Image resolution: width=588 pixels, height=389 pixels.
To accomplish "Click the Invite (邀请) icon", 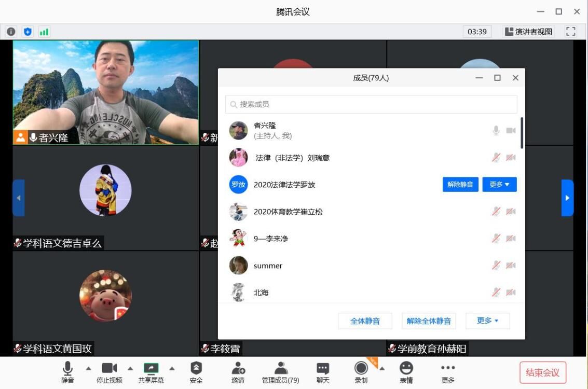I will coord(238,369).
